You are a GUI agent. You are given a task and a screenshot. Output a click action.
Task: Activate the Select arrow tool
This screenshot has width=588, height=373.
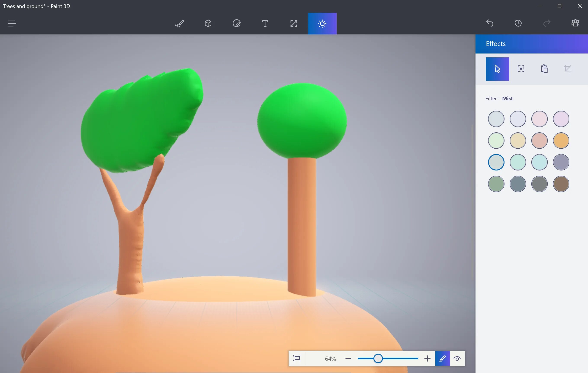point(497,69)
